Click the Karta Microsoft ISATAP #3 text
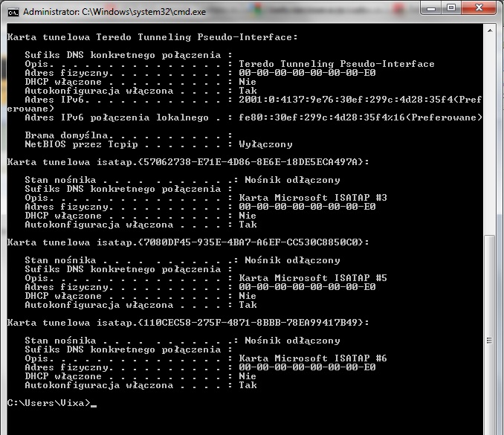Viewport: 504px width, 435px height. 313,198
